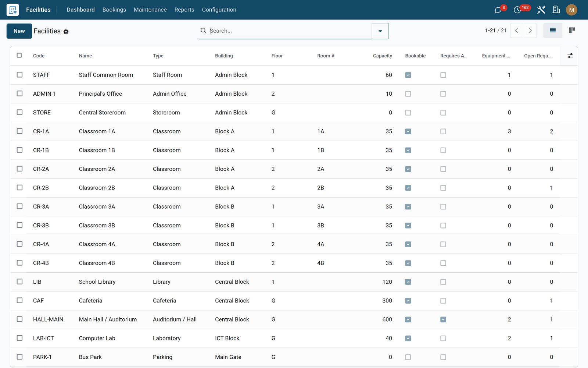Open the company building switcher icon

pyautogui.click(x=556, y=10)
